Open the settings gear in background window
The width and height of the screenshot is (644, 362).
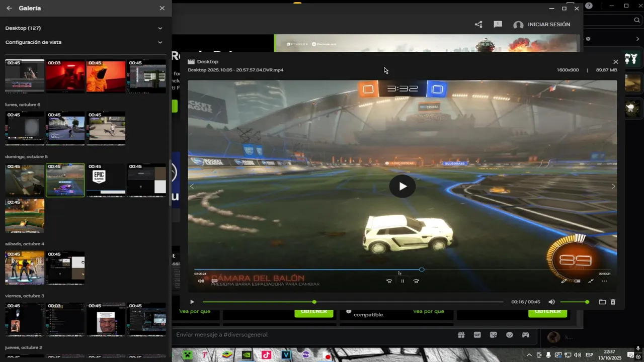pyautogui.click(x=588, y=39)
